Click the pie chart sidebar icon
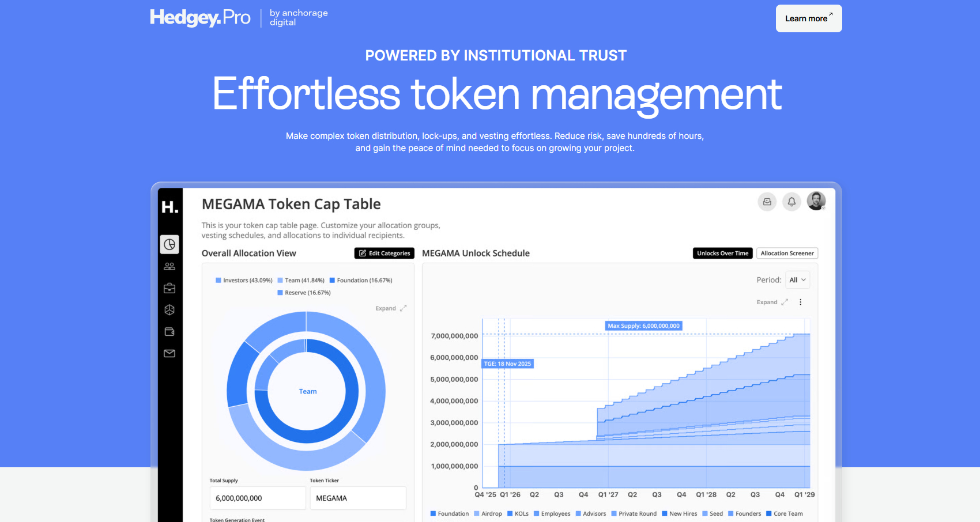Image resolution: width=980 pixels, height=522 pixels. pos(169,245)
